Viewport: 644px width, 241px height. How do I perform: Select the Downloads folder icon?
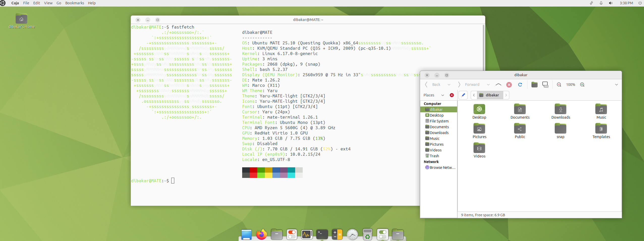coord(560,109)
